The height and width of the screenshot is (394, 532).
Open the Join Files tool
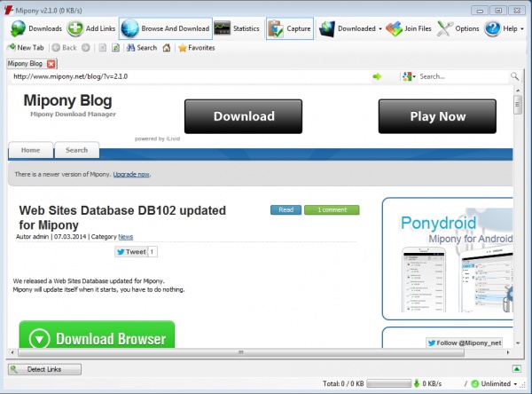coord(409,28)
